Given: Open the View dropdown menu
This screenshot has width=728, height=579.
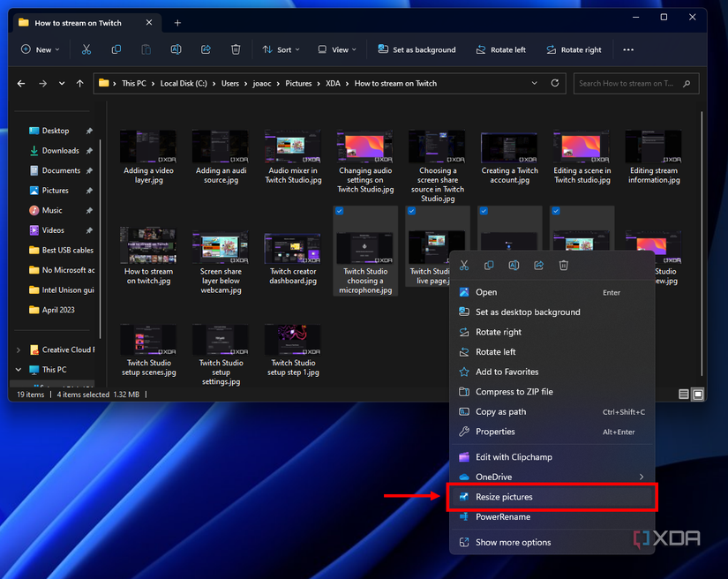Looking at the screenshot, I should 337,49.
